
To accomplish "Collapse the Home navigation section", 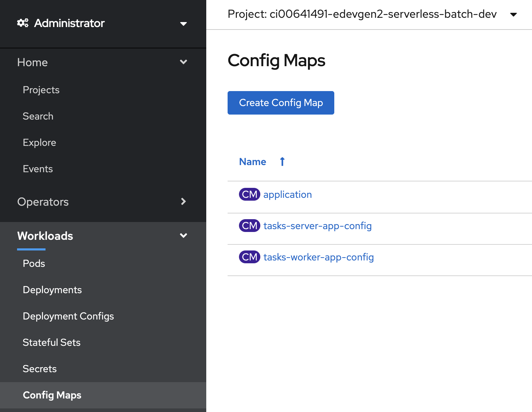I will 183,62.
